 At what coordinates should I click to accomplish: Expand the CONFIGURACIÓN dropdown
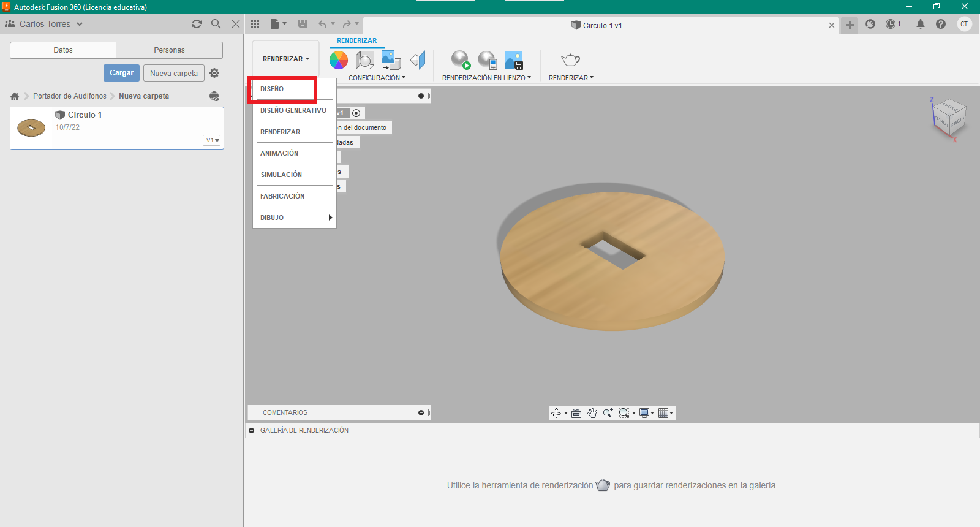377,78
